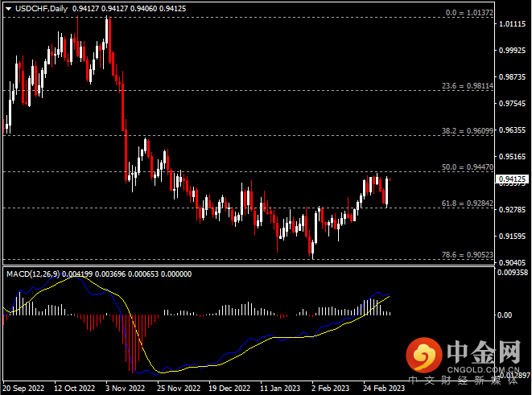Click the 12 Oct 2022 date label
The image size is (532, 395).
75,389
